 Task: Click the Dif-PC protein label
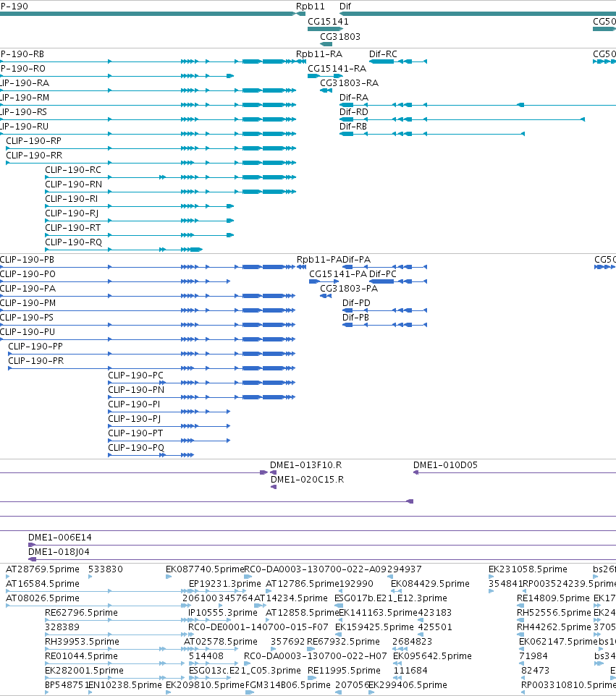click(382, 274)
